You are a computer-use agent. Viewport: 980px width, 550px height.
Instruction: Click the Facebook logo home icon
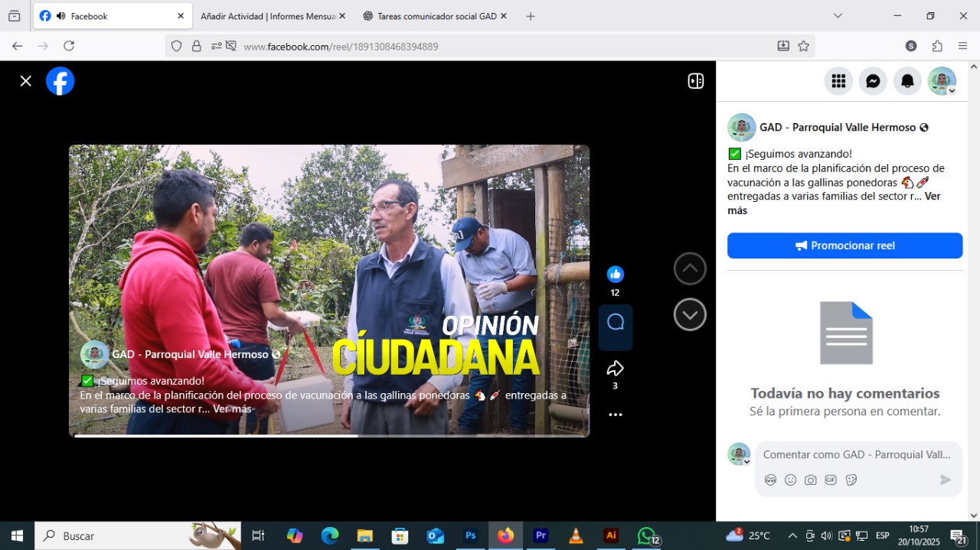tap(60, 81)
